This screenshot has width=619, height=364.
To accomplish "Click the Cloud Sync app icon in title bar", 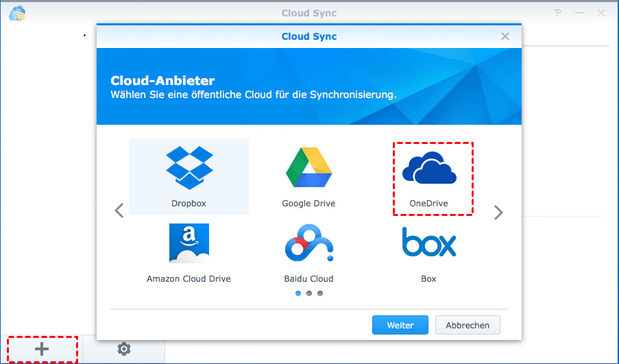I will coord(16,13).
